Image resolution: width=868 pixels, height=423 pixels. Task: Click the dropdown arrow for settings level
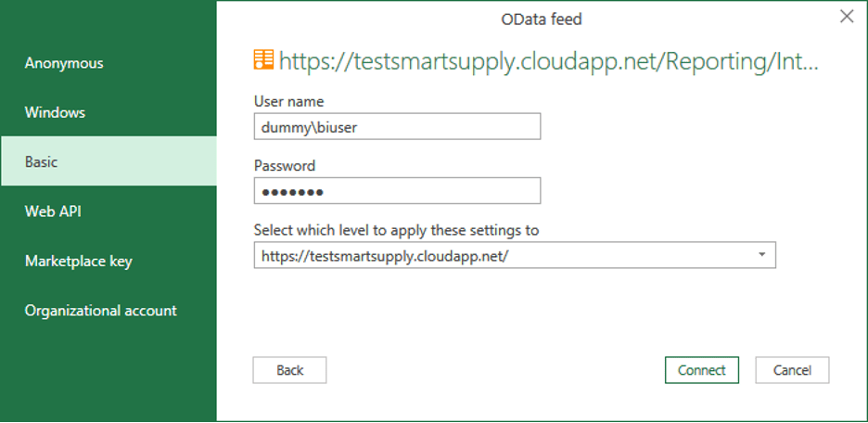point(761,255)
